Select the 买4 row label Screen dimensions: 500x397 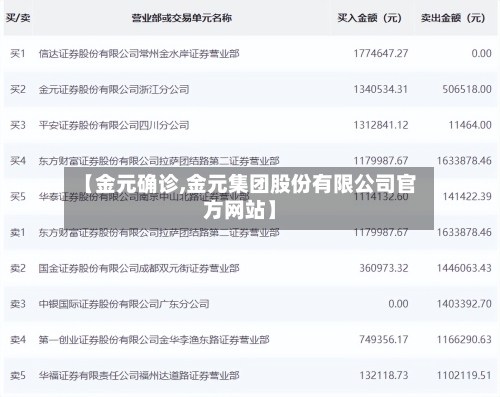tap(18, 161)
